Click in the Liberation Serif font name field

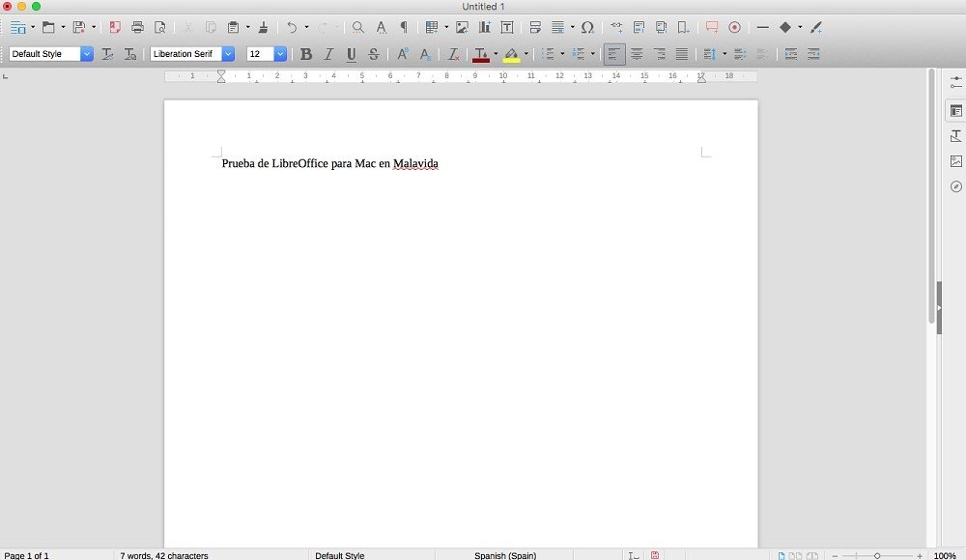point(185,54)
